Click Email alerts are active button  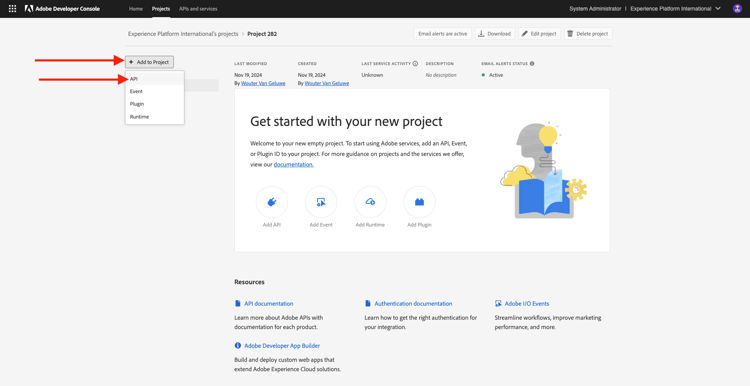(442, 34)
